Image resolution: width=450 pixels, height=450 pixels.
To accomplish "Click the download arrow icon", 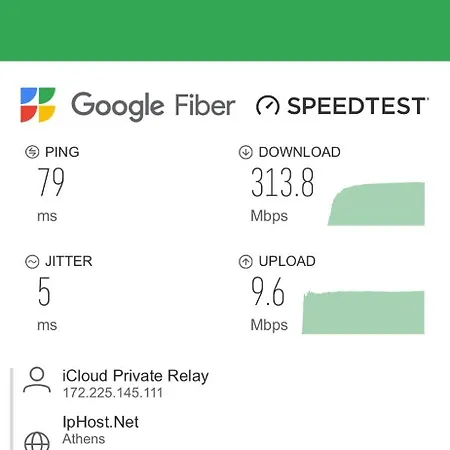I will pos(246,152).
